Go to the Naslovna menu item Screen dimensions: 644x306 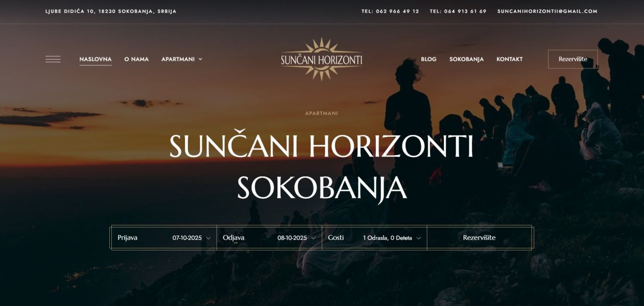(x=96, y=59)
